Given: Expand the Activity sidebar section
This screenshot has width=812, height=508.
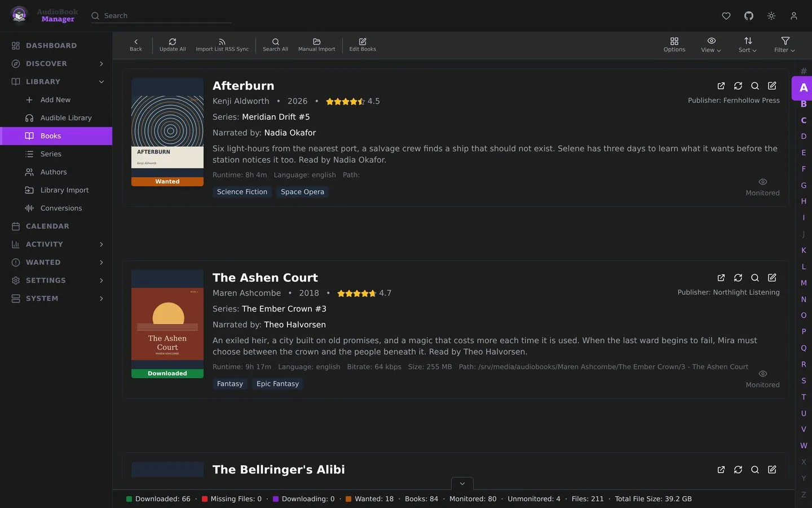Looking at the screenshot, I should coord(101,244).
